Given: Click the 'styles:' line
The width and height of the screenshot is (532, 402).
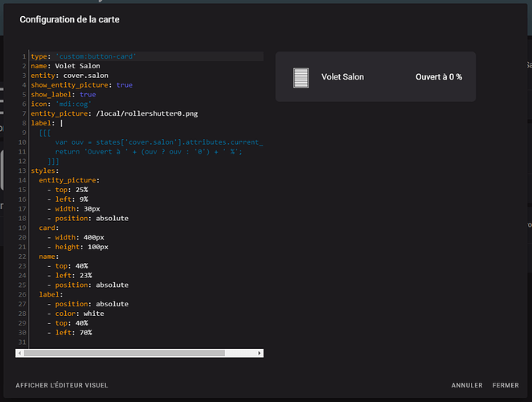Looking at the screenshot, I should pyautogui.click(x=45, y=170).
